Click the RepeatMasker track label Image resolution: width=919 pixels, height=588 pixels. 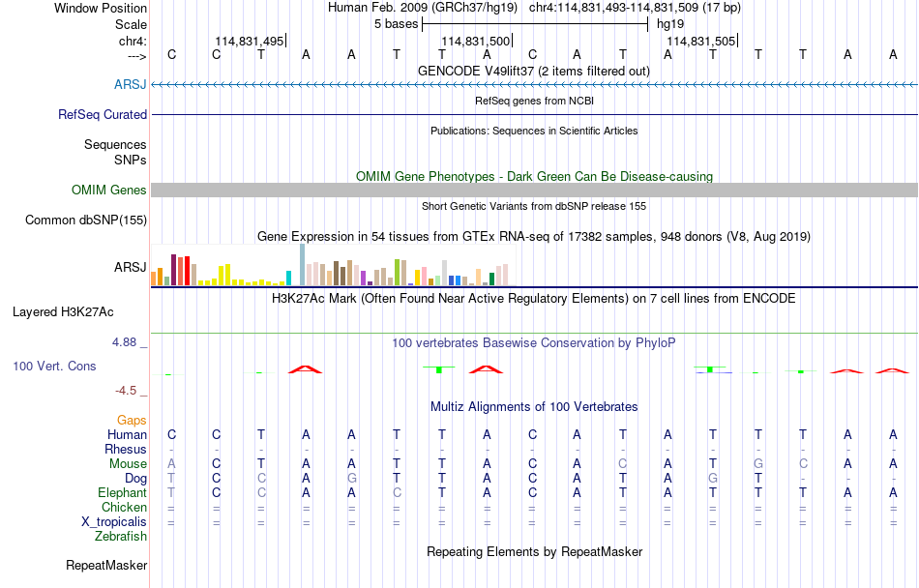[106, 565]
